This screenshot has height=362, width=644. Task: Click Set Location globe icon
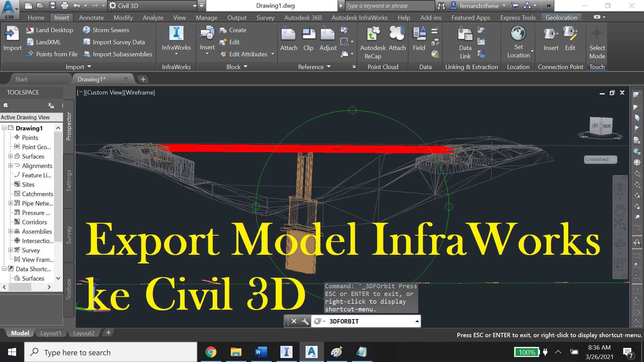[518, 34]
